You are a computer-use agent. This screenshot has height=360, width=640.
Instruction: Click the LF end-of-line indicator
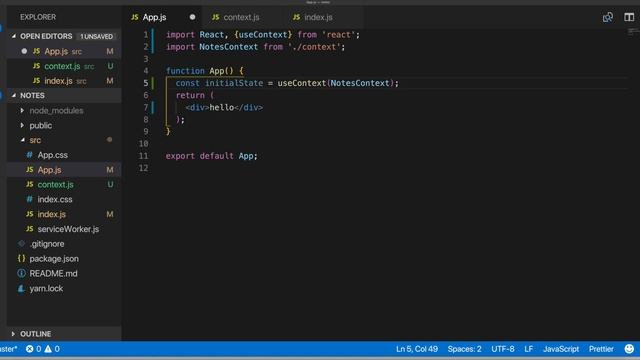click(x=529, y=349)
